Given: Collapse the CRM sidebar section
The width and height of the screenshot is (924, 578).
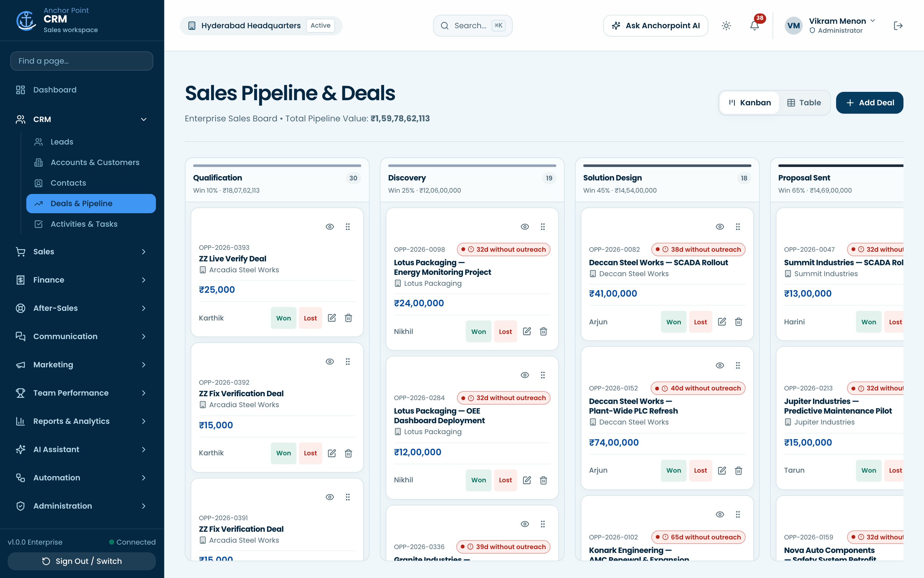Looking at the screenshot, I should pos(82,119).
